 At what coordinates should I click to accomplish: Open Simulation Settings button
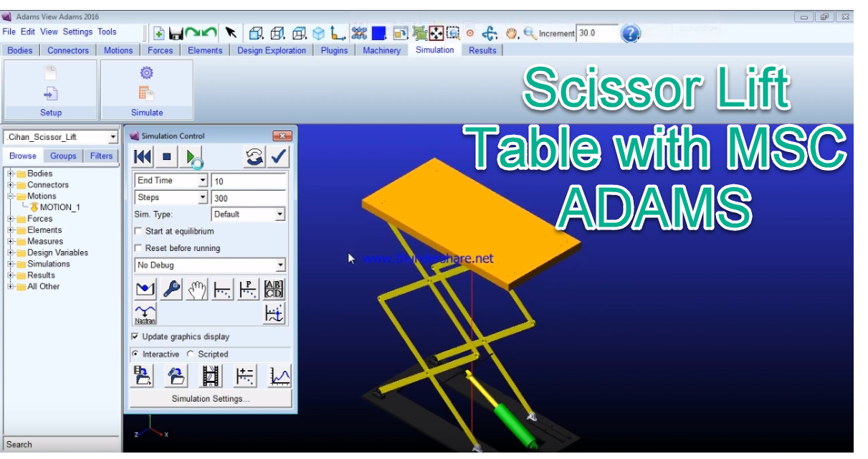pyautogui.click(x=211, y=399)
